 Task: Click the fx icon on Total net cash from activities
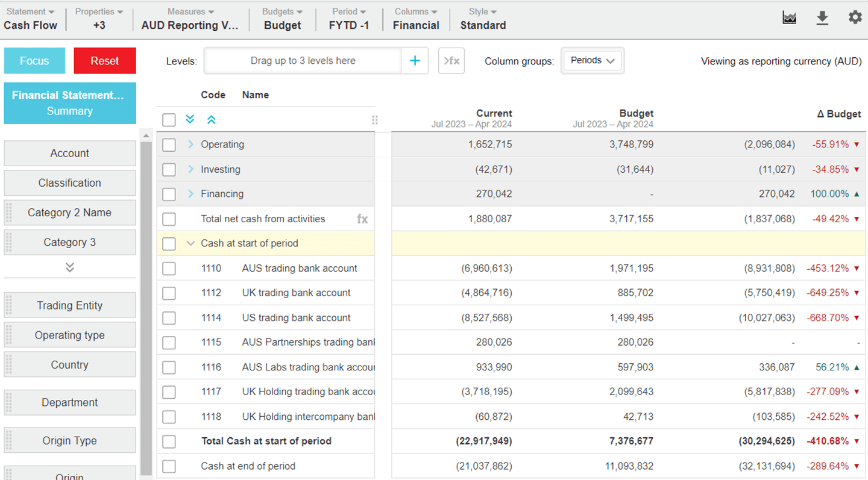[362, 219]
